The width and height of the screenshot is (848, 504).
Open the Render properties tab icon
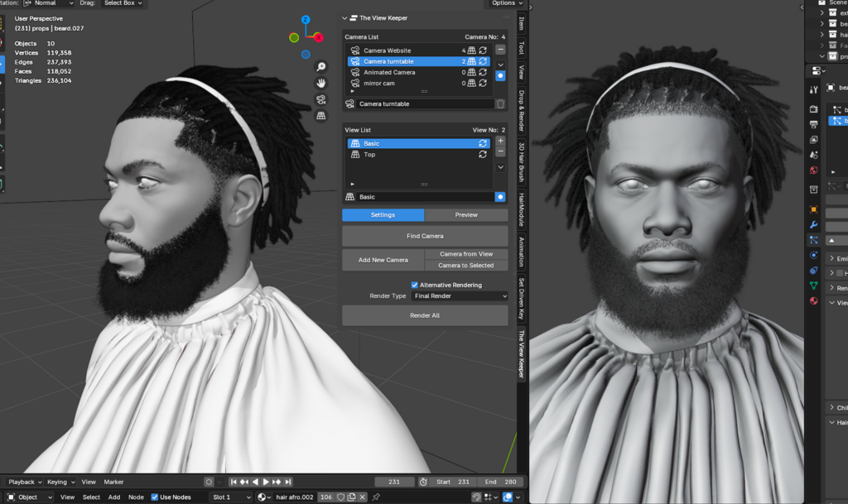click(x=813, y=109)
